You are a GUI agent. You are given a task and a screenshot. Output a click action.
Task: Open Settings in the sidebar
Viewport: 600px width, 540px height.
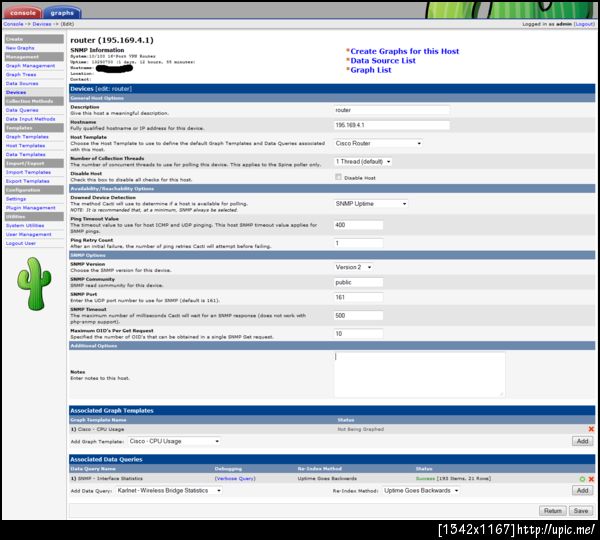[x=16, y=199]
